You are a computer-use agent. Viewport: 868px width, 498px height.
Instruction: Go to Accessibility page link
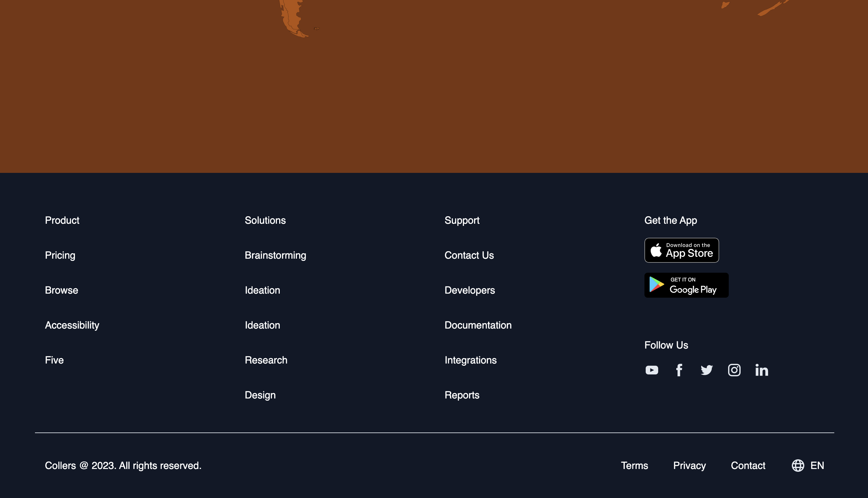click(72, 325)
